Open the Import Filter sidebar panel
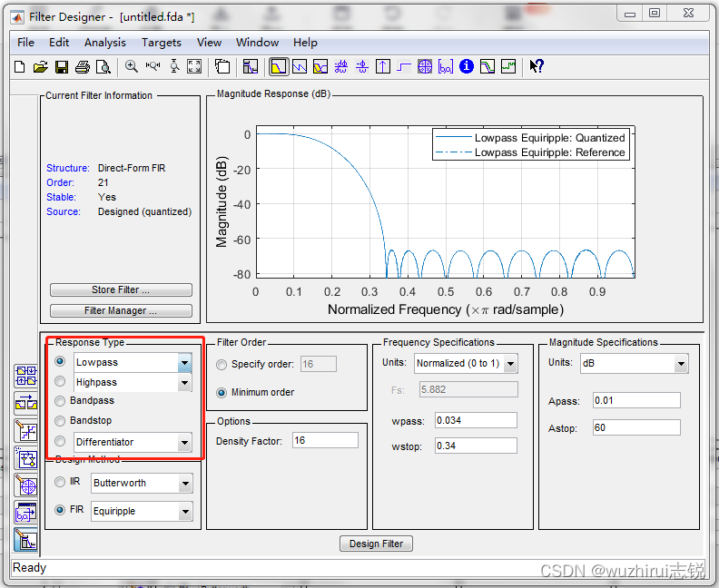 point(26,514)
